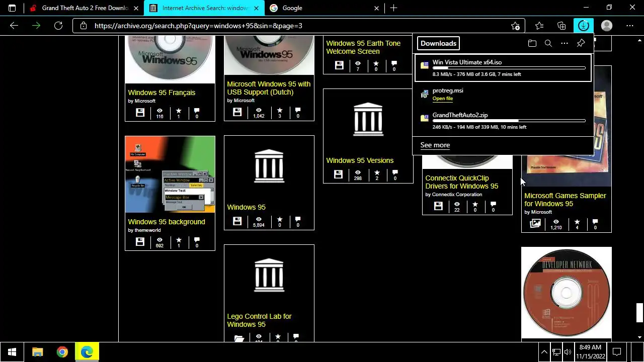
Task: Open Windows 95 background link
Action: [x=167, y=222]
